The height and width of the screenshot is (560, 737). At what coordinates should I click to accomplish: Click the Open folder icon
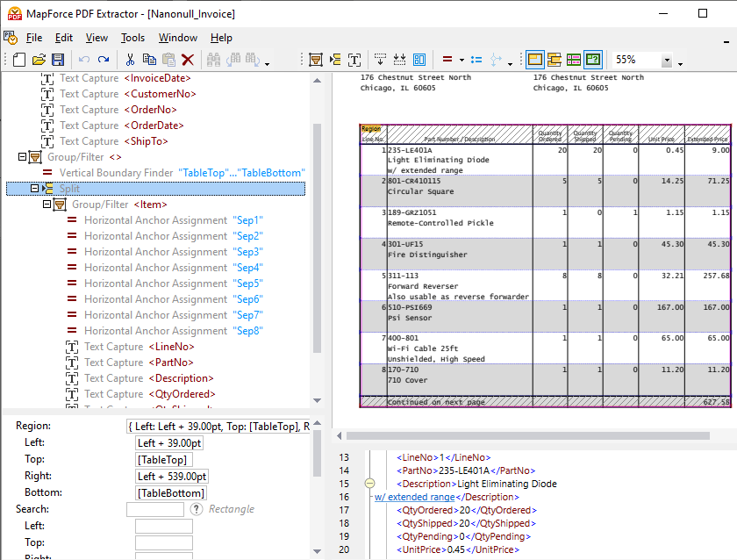(39, 60)
